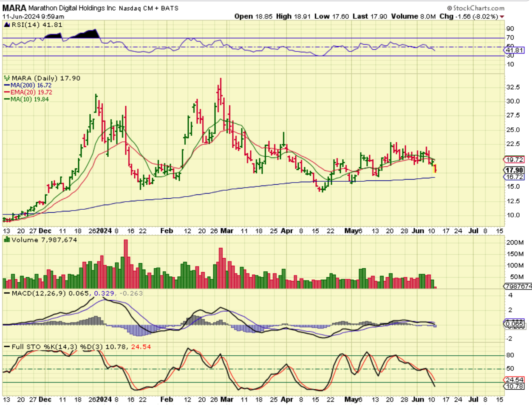Click the bar icon beside Volume 7,987,674
The image size is (532, 405).
click(7, 240)
